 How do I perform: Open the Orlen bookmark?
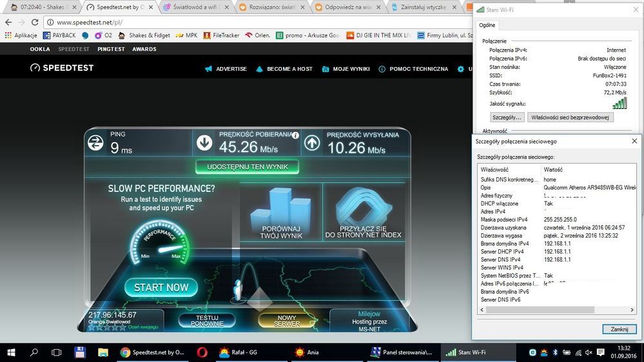tap(257, 35)
